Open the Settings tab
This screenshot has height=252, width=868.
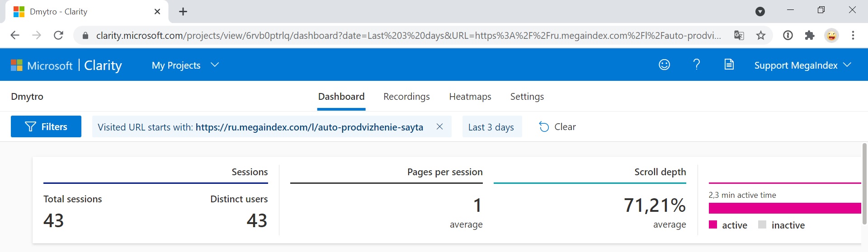[x=527, y=97]
